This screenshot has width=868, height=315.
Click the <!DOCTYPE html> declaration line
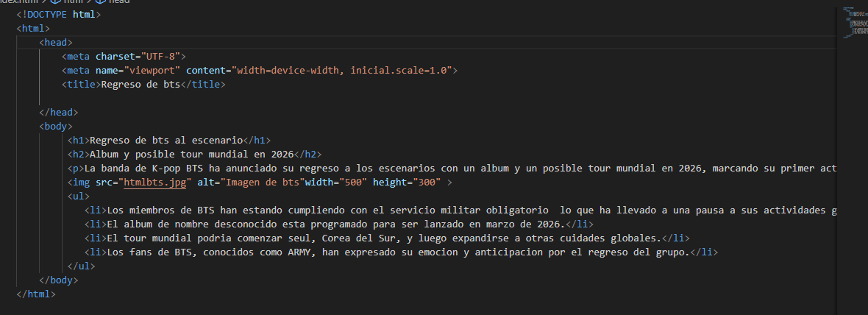click(59, 15)
